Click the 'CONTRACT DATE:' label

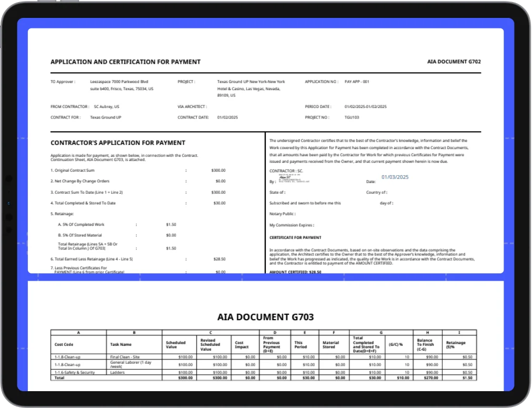193,117
